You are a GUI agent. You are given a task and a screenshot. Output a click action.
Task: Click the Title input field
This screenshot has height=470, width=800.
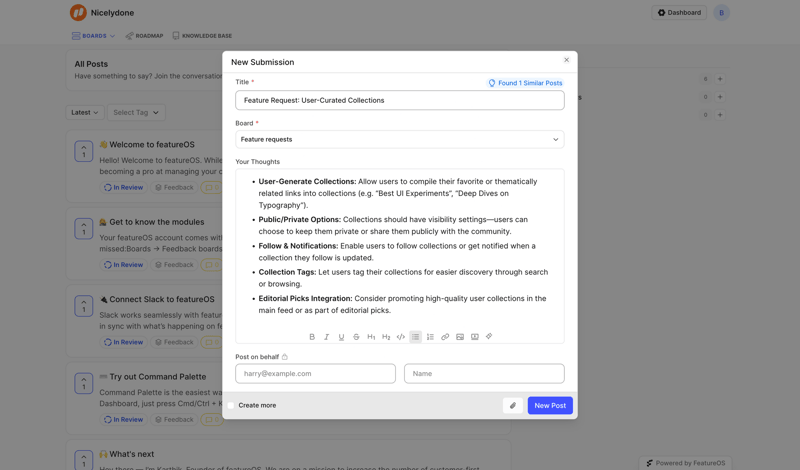(399, 100)
